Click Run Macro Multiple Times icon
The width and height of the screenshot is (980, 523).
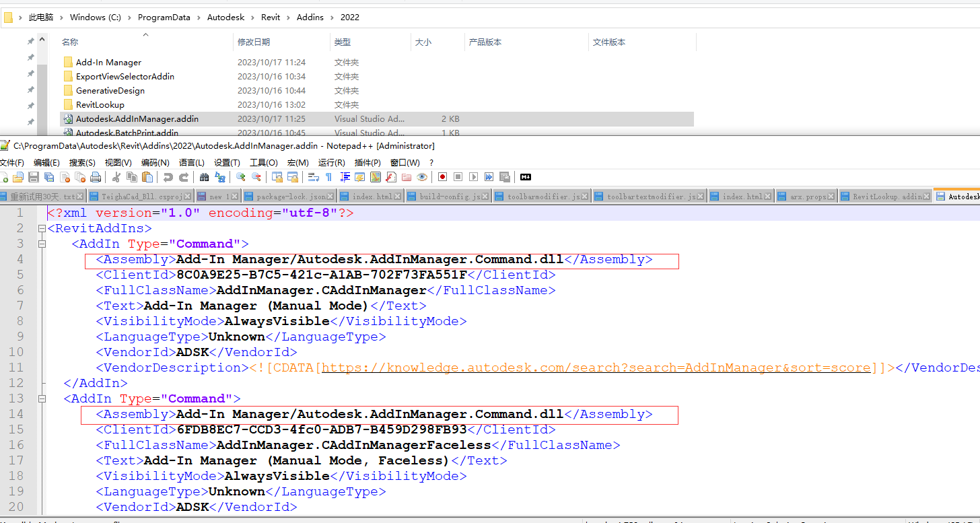pyautogui.click(x=489, y=177)
